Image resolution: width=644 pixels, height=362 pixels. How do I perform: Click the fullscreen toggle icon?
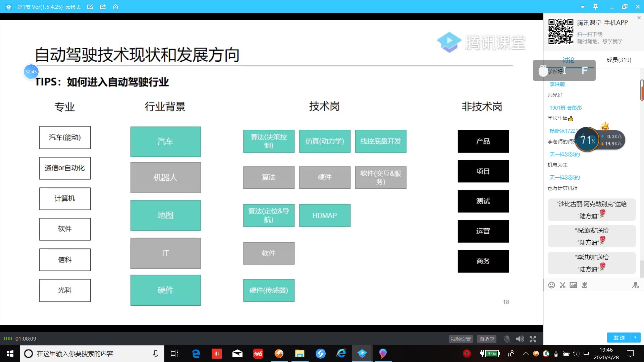coord(533,339)
